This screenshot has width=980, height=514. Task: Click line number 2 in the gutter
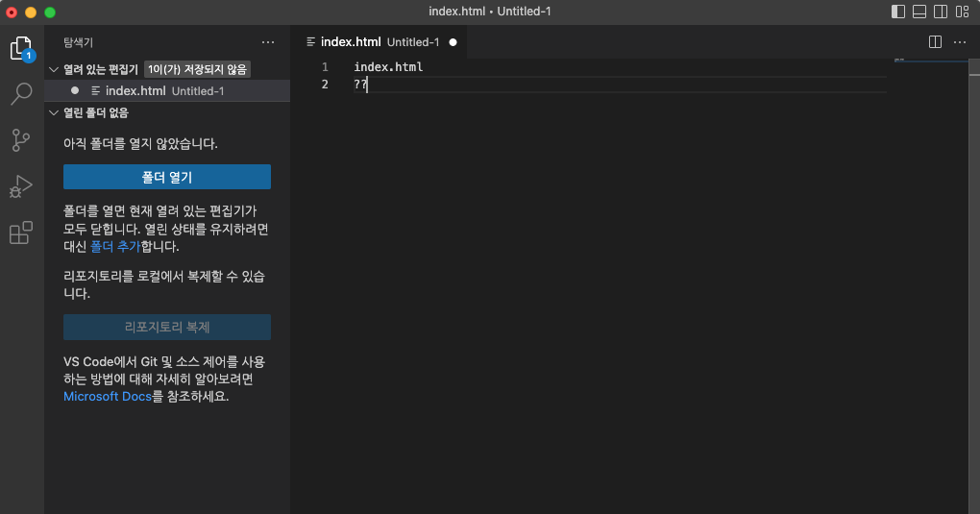pos(325,85)
